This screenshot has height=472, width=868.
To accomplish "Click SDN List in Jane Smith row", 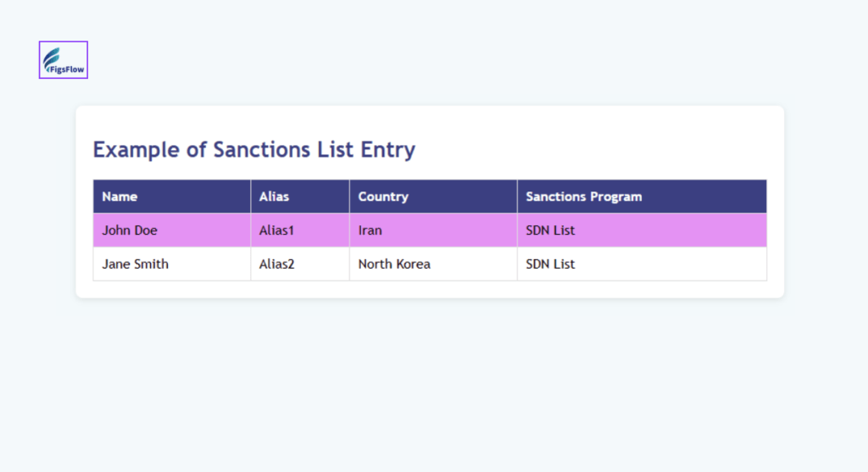I will pyautogui.click(x=550, y=264).
